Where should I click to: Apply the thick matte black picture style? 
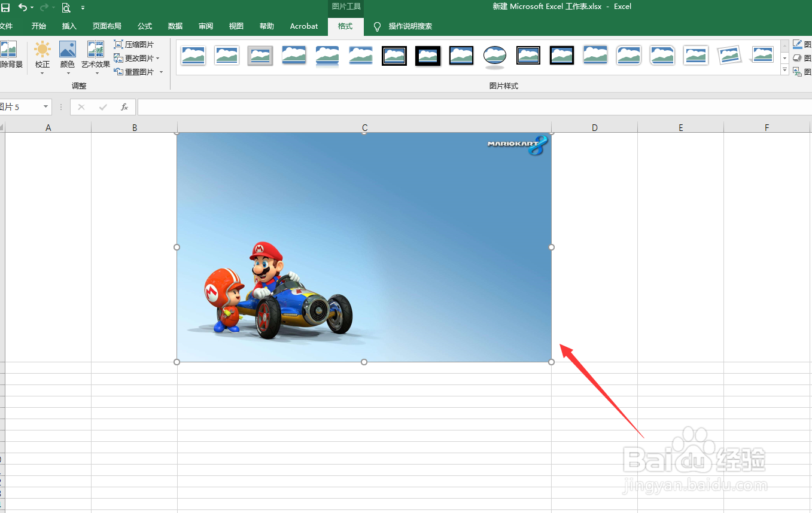point(428,56)
